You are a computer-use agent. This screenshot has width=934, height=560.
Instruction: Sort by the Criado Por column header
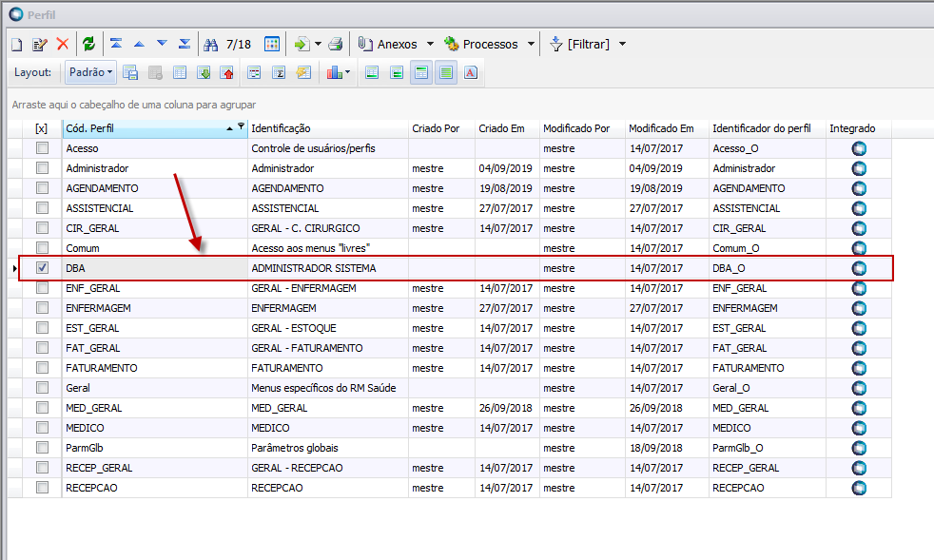point(442,128)
